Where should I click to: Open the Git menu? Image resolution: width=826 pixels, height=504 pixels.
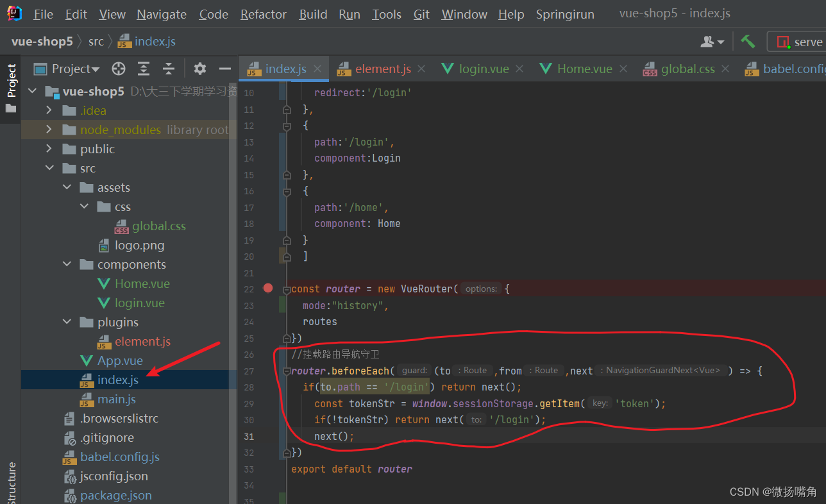point(422,14)
